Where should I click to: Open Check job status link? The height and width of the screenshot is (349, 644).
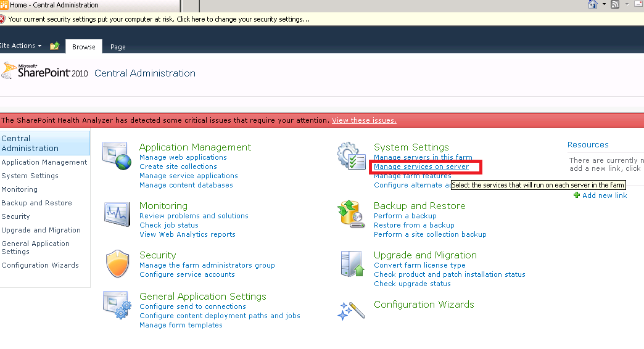click(x=169, y=225)
